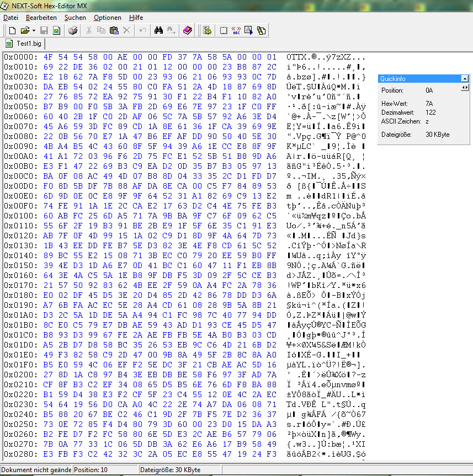Click the red ABC replace icon
This screenshot has height=476, width=473.
click(x=236, y=30)
